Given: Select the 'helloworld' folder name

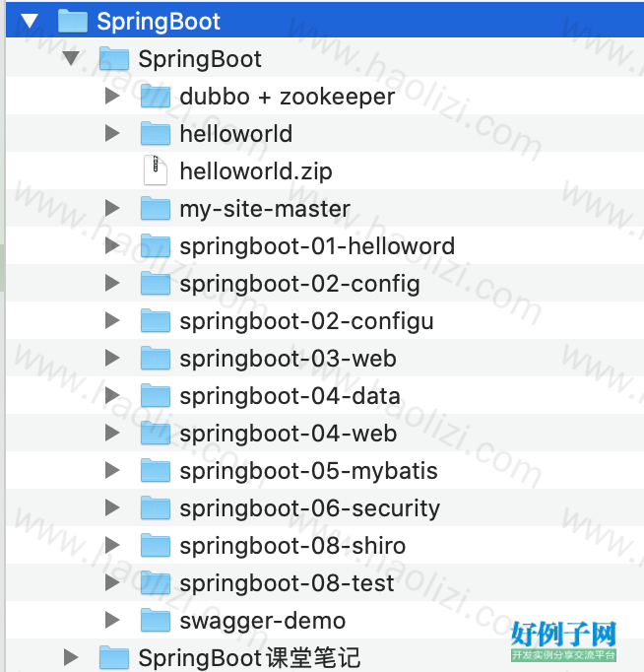Looking at the screenshot, I should [236, 134].
